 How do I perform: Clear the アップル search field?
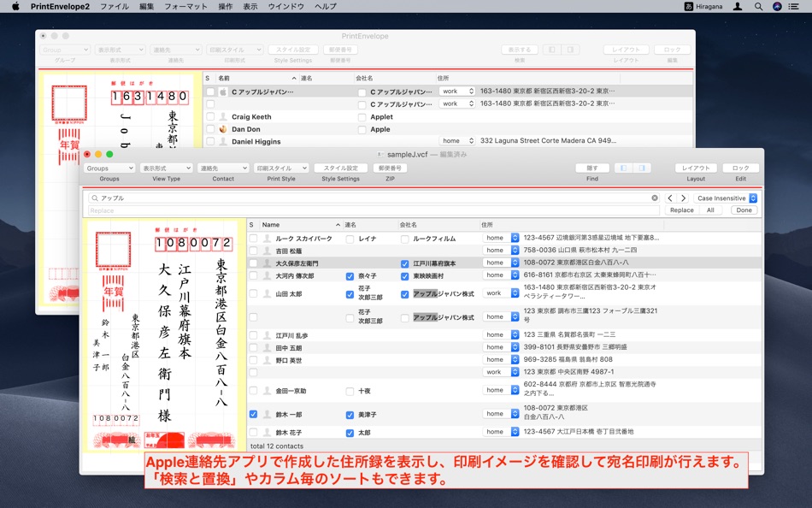pyautogui.click(x=655, y=198)
